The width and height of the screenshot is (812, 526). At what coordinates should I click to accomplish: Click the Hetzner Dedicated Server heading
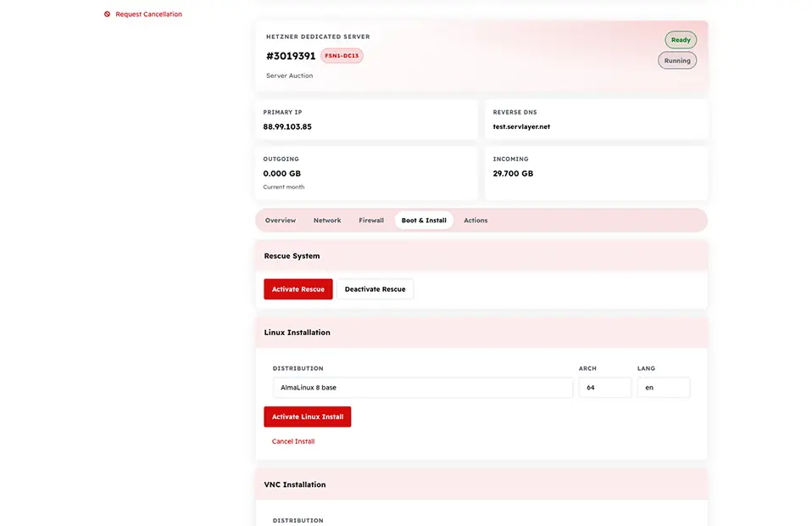[318, 36]
